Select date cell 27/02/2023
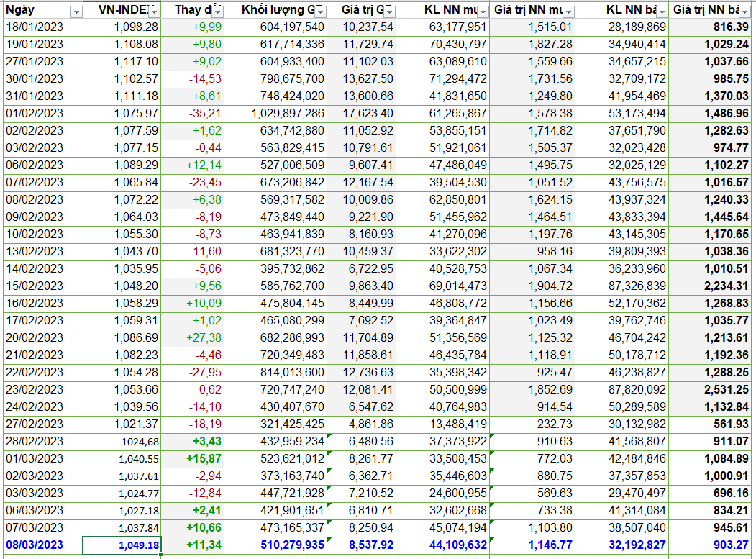756x559 pixels. 43,424
